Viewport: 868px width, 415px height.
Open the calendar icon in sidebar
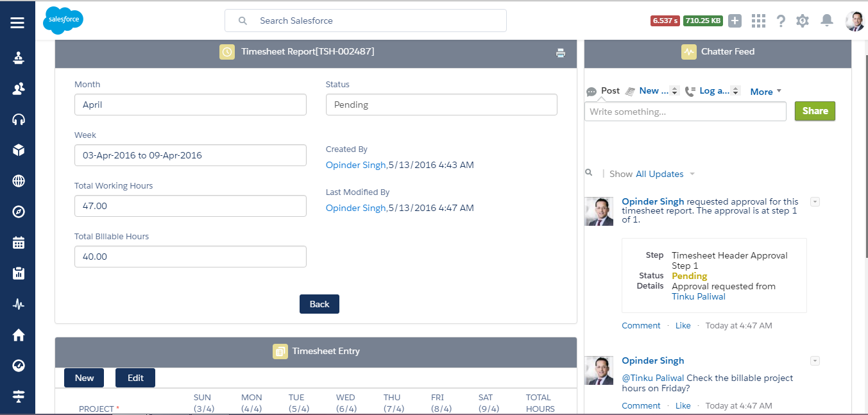19,242
